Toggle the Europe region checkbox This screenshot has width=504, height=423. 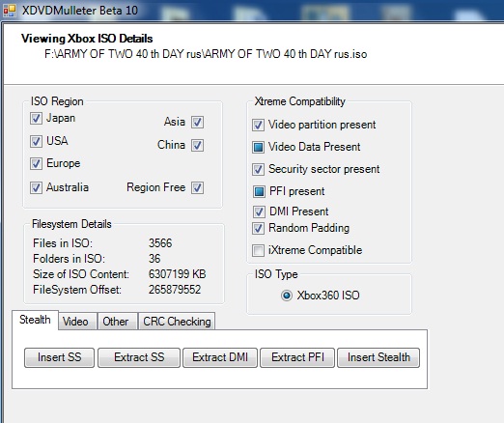click(36, 163)
